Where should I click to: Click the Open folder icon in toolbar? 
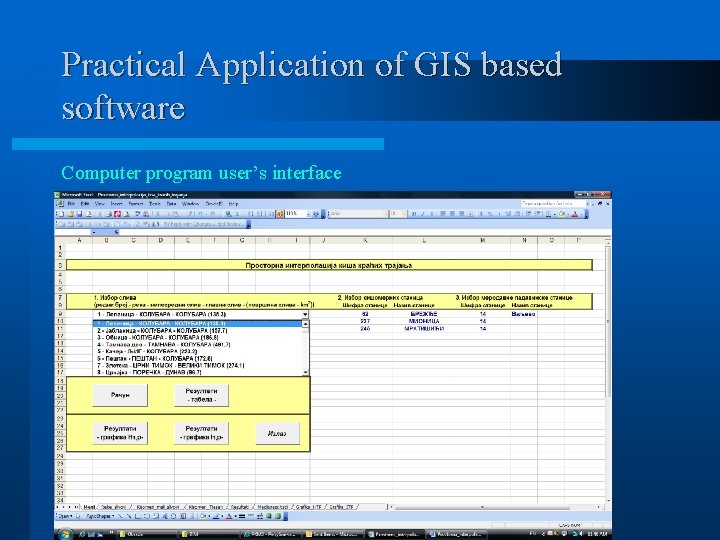point(70,214)
